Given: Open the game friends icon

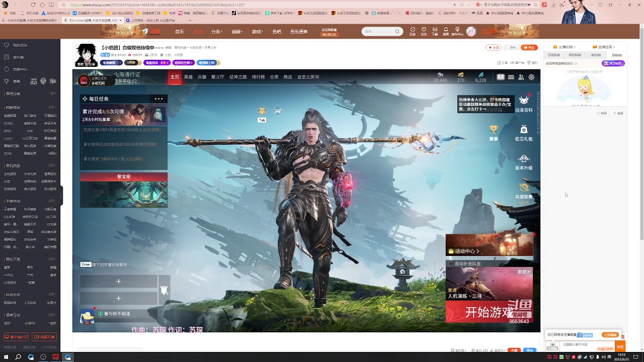Looking at the screenshot, I should (x=521, y=77).
